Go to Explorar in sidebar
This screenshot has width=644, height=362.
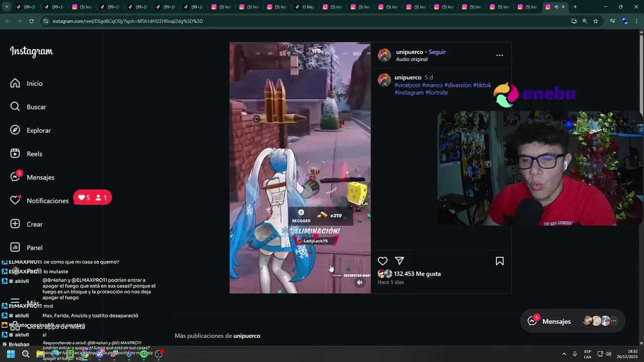coord(39,130)
